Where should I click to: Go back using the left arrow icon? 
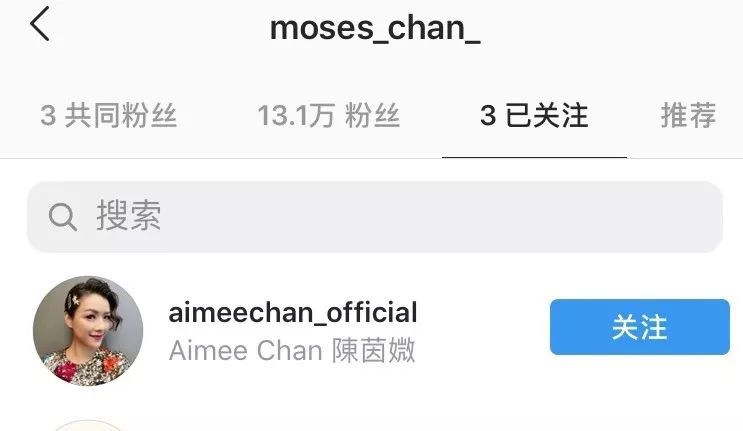[x=40, y=24]
